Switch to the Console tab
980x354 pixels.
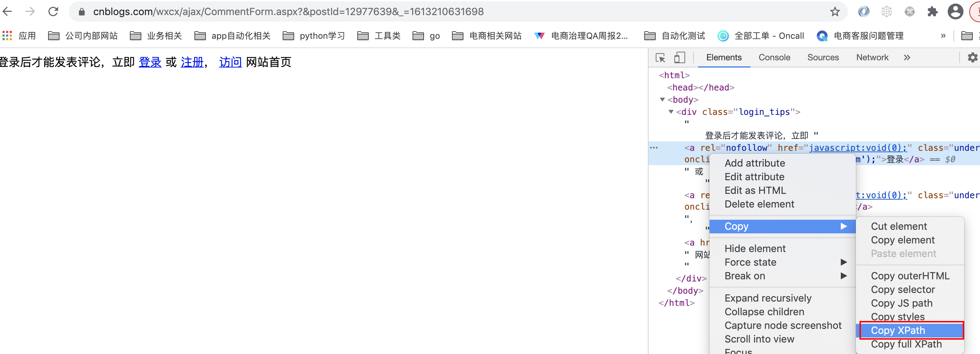pyautogui.click(x=774, y=57)
